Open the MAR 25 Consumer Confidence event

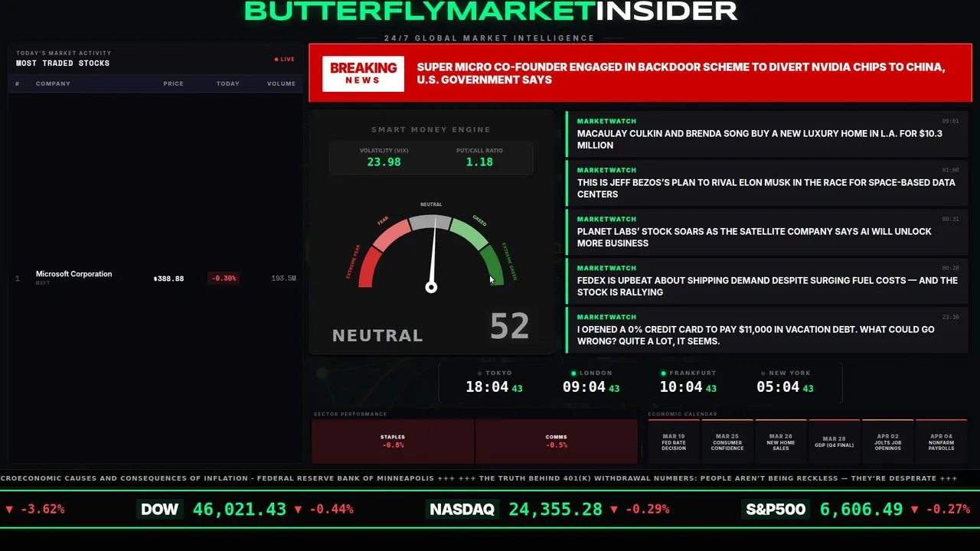point(727,442)
